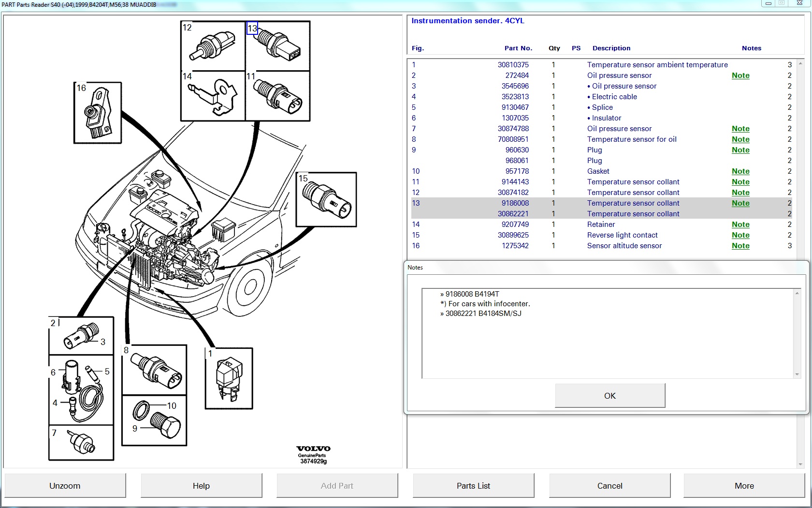Select figure 9 plug drawing
The height and width of the screenshot is (508, 812).
[166, 425]
